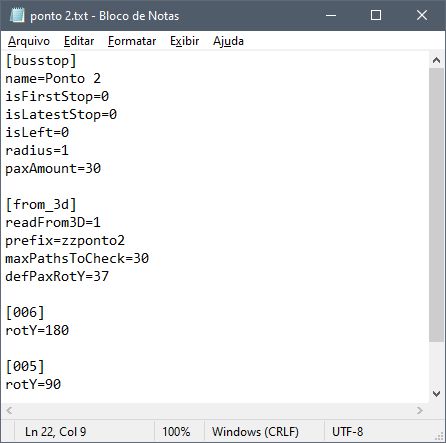Click the vertical scrollbar down arrow
This screenshot has width=446, height=443.
[x=436, y=394]
